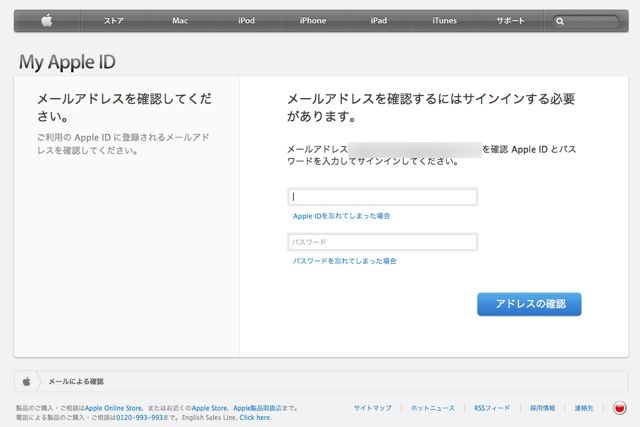Screen dimensions: 640x427
Task: Click the アドレスの確認 button
Action: point(529,304)
